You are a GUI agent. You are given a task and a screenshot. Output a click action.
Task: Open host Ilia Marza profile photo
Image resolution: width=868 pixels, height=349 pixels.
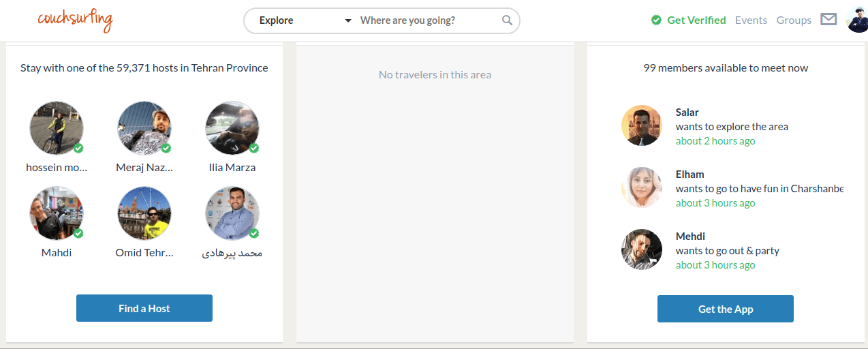(232, 128)
